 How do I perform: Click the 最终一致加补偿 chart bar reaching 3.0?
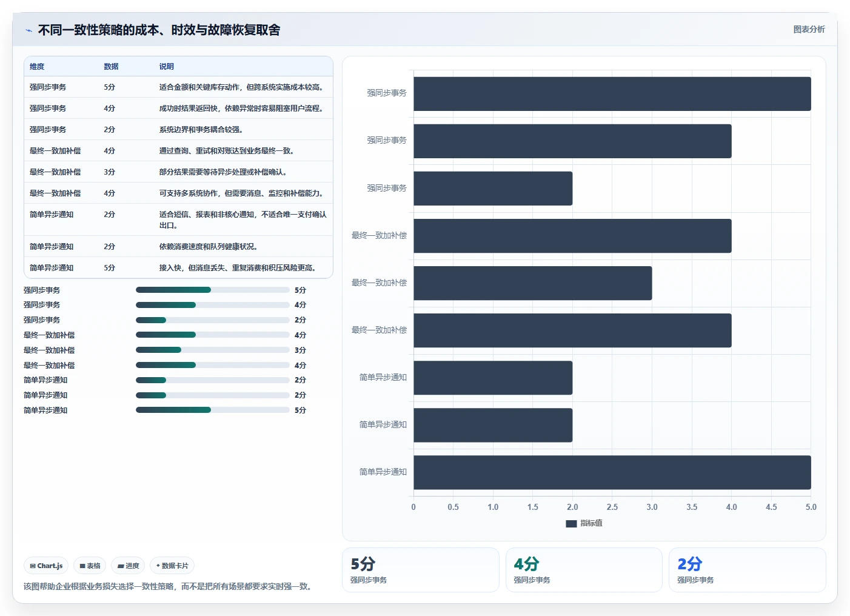pos(533,283)
